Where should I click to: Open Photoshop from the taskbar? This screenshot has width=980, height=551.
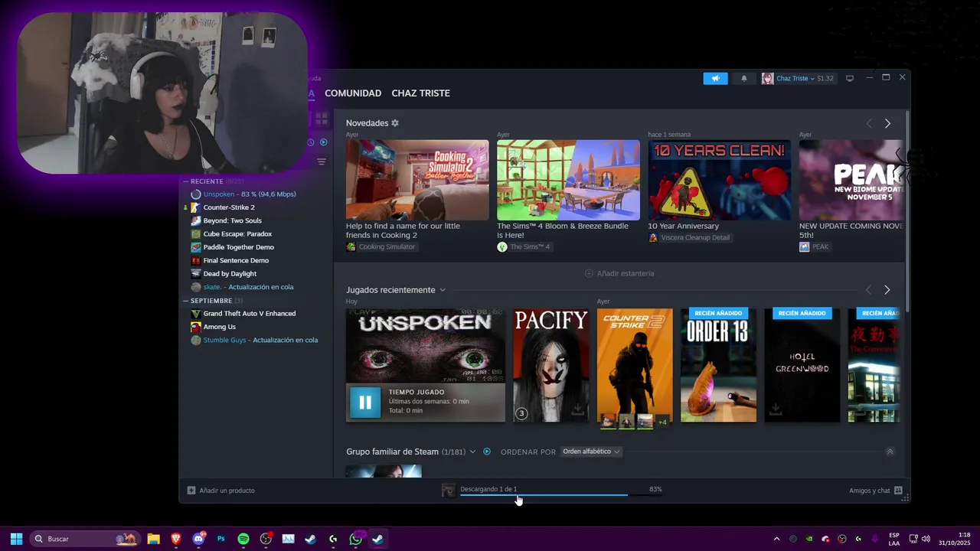click(x=221, y=539)
